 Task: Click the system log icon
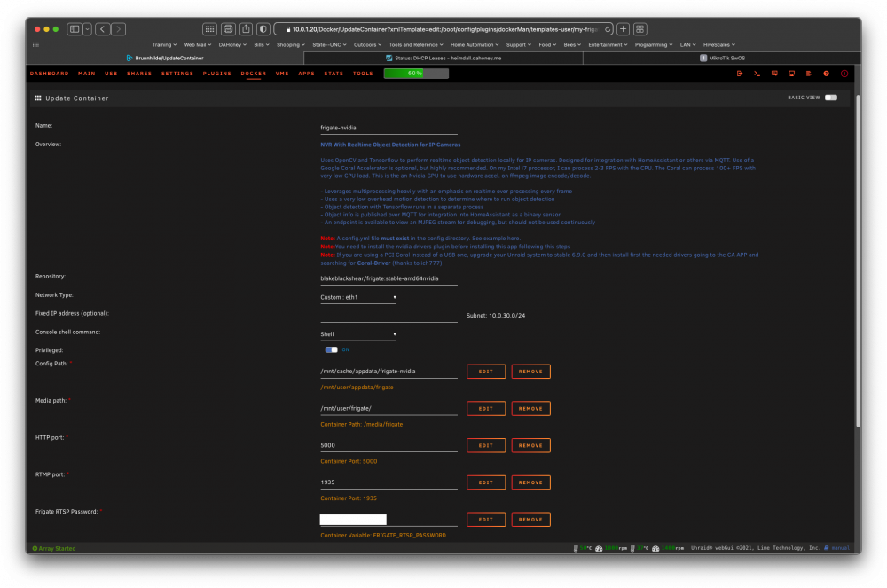pos(809,74)
